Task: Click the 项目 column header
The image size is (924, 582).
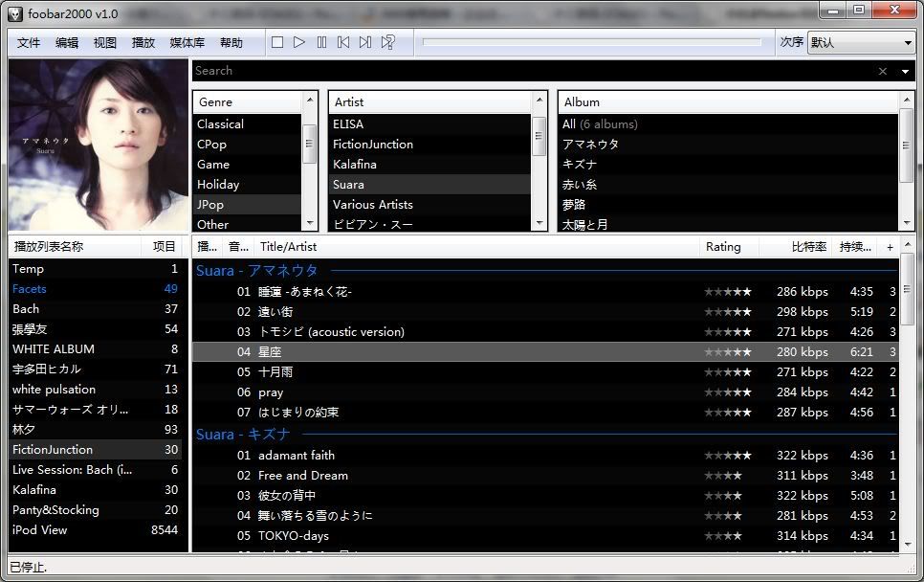Action: 164,246
